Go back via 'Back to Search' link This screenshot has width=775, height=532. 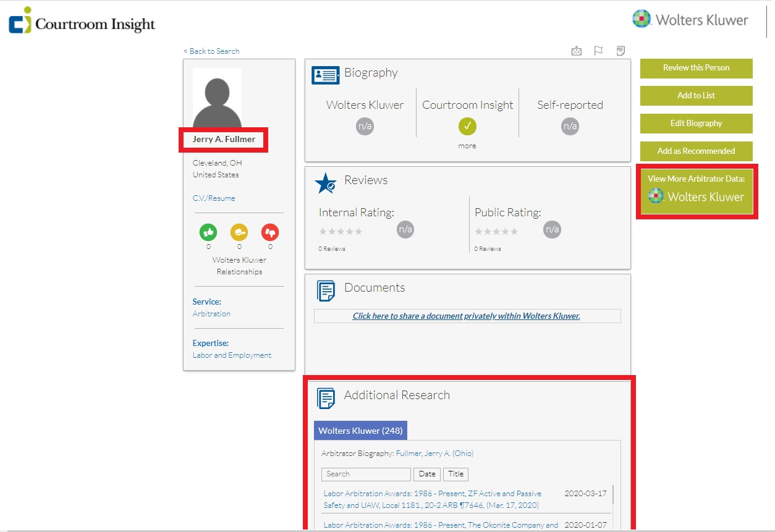(212, 51)
